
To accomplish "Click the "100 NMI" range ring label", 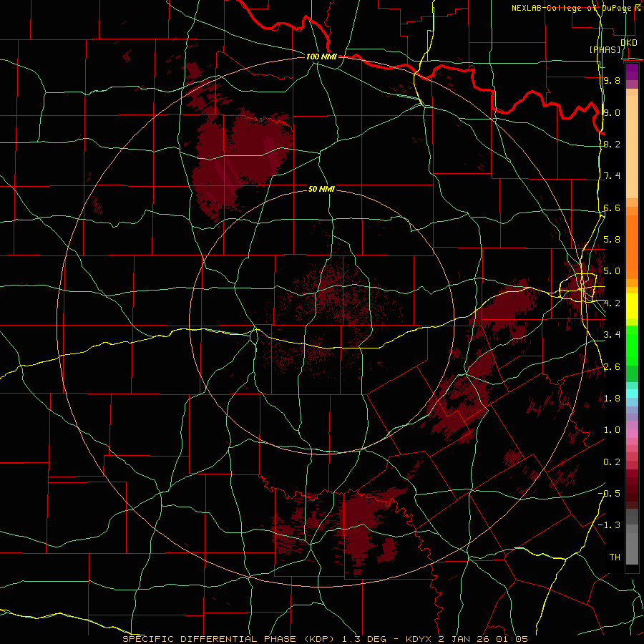I will point(321,57).
